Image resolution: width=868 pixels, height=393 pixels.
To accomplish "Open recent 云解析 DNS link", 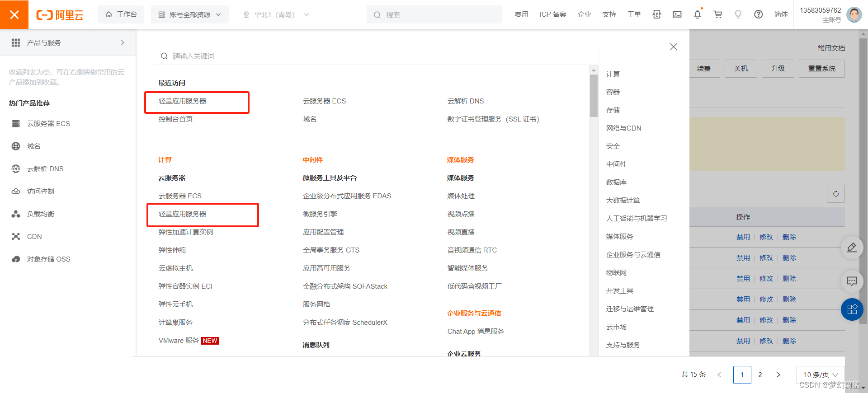I will pos(466,101).
